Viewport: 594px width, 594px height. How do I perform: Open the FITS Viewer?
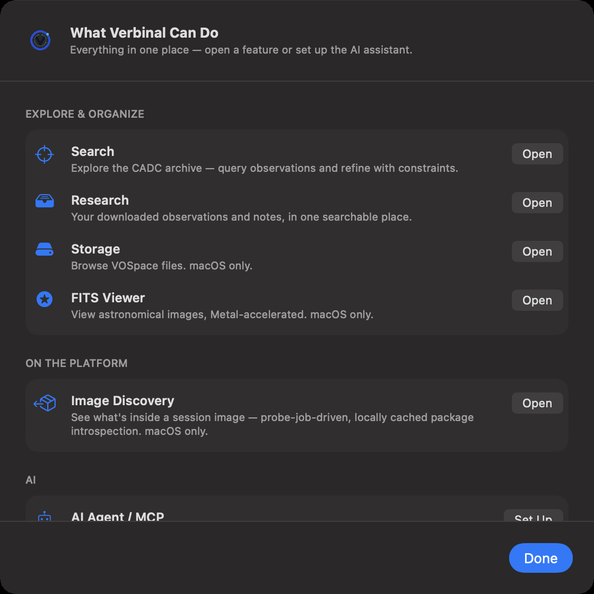537,300
